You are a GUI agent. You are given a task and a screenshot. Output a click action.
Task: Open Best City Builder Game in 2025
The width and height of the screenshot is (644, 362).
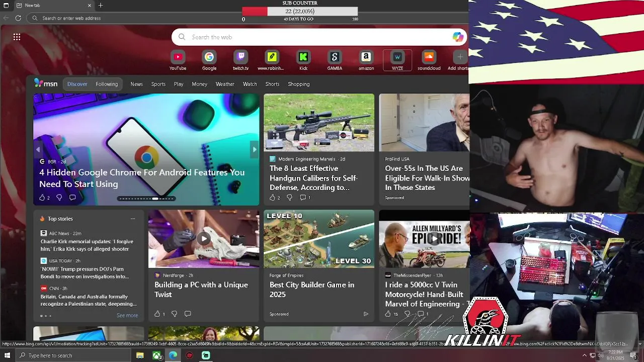pyautogui.click(x=312, y=290)
